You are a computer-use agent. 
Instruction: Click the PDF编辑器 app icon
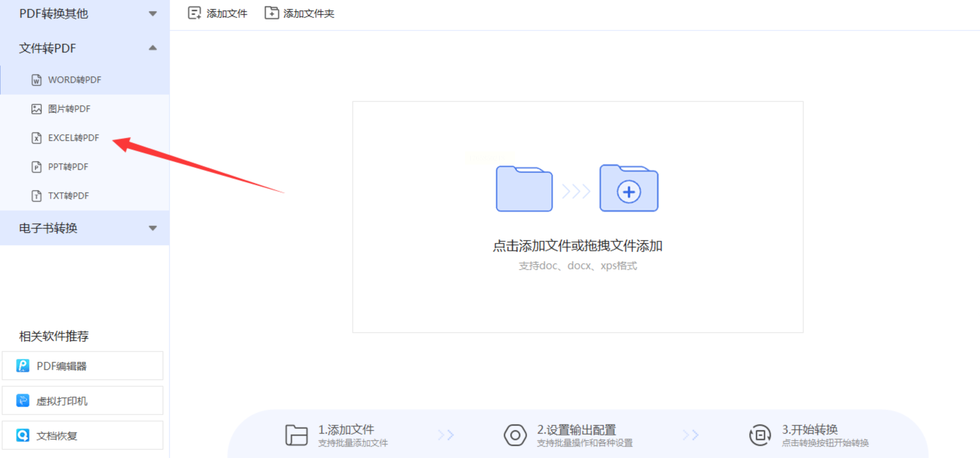pyautogui.click(x=23, y=366)
